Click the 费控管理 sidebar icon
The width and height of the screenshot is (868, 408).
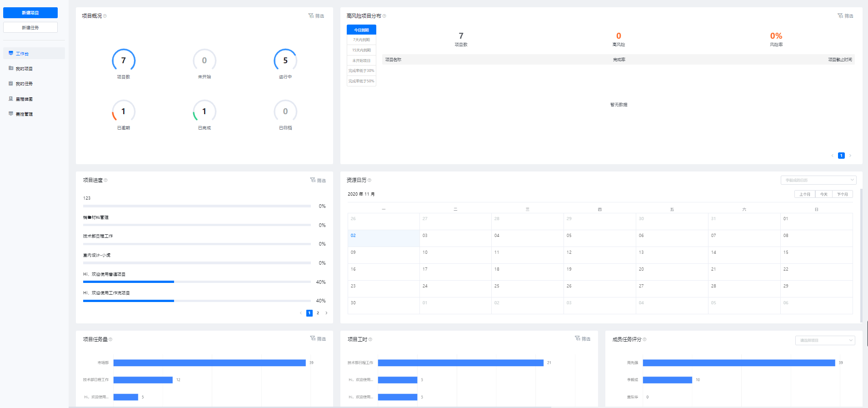click(11, 114)
